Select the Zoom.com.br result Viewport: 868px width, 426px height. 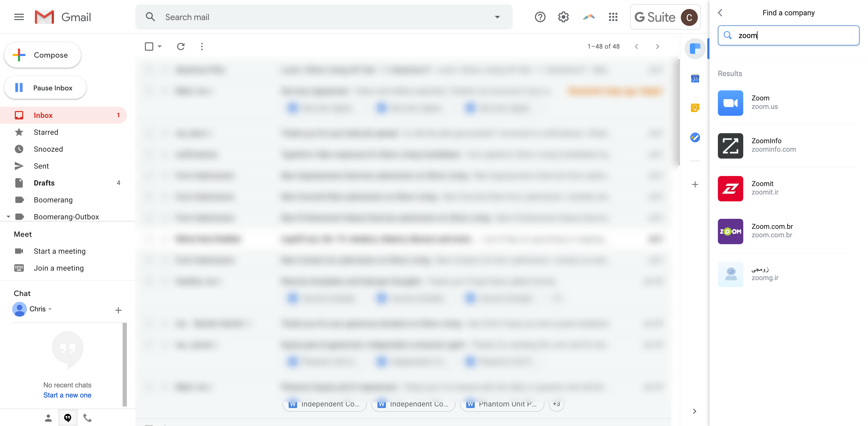pos(788,231)
